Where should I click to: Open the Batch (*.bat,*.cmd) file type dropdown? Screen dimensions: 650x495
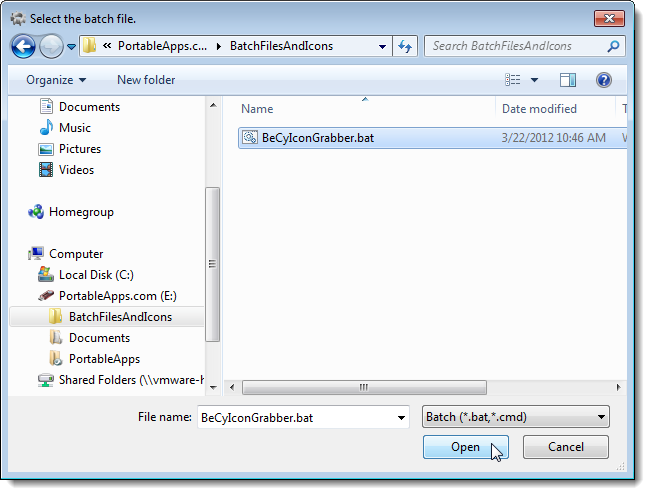(x=515, y=417)
